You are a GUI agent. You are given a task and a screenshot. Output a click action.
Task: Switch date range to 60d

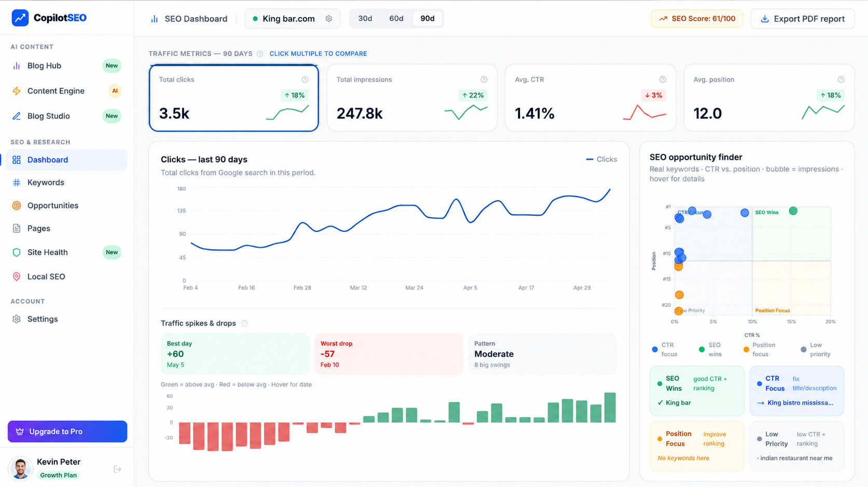pyautogui.click(x=396, y=19)
